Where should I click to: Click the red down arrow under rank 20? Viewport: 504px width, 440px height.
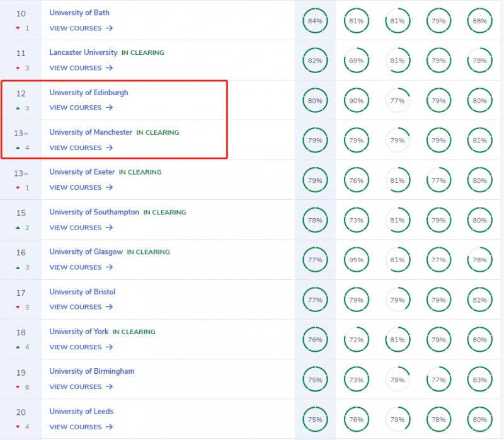(18, 427)
